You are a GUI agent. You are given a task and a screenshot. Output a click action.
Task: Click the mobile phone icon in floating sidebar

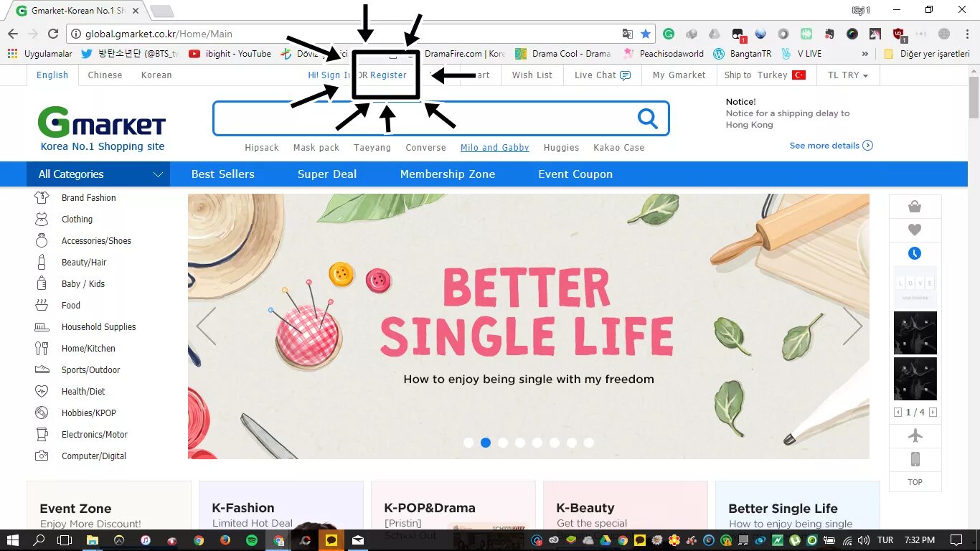pos(915,459)
